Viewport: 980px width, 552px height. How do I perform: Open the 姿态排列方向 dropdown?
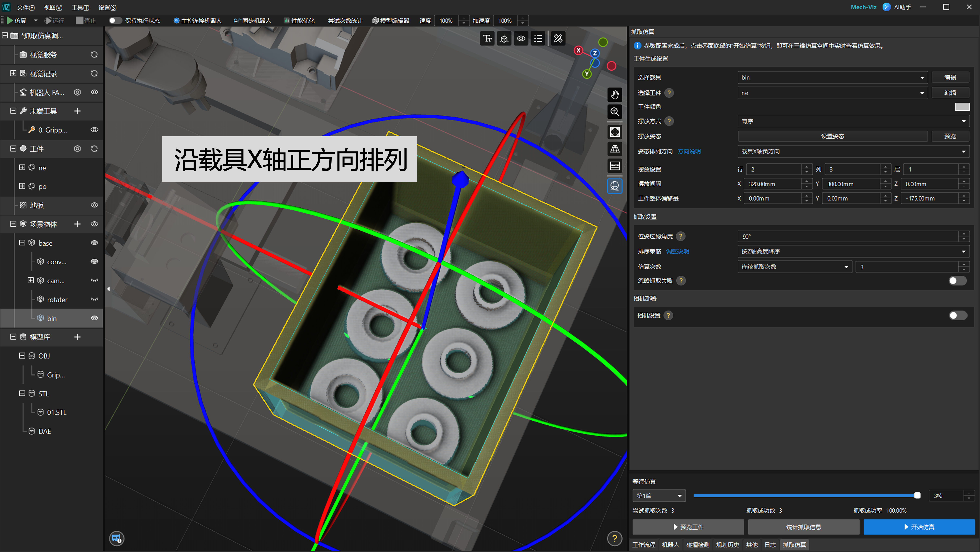tap(853, 151)
